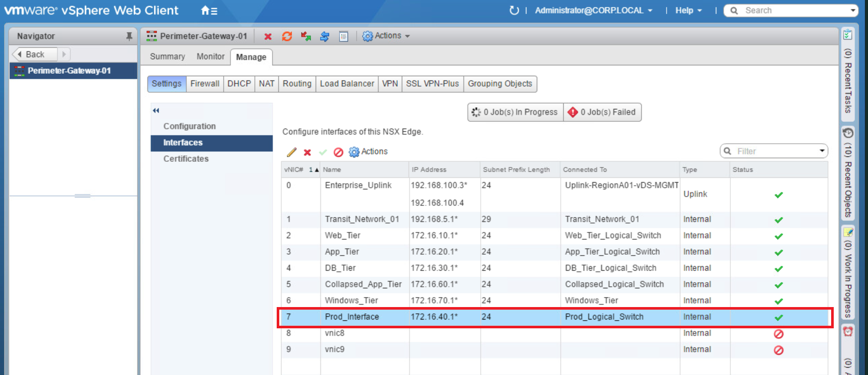This screenshot has height=375, width=868.
Task: Open the vSphere home menu icon
Action: tap(209, 10)
